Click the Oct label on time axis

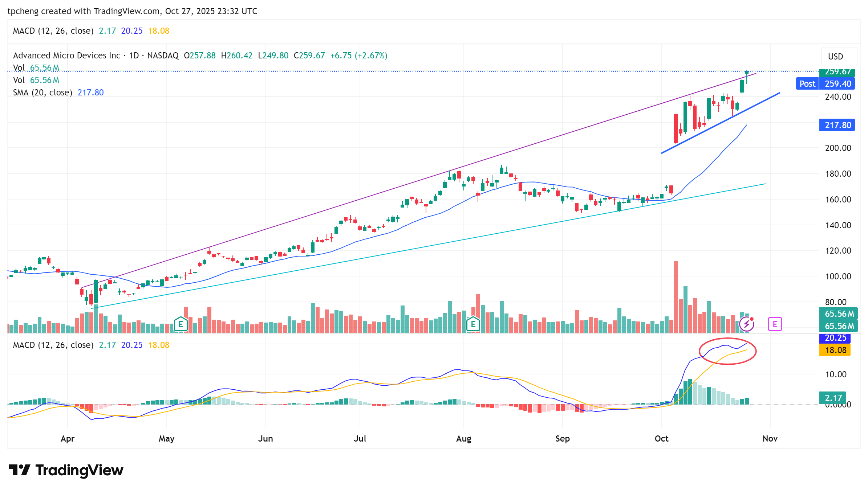[661, 439]
